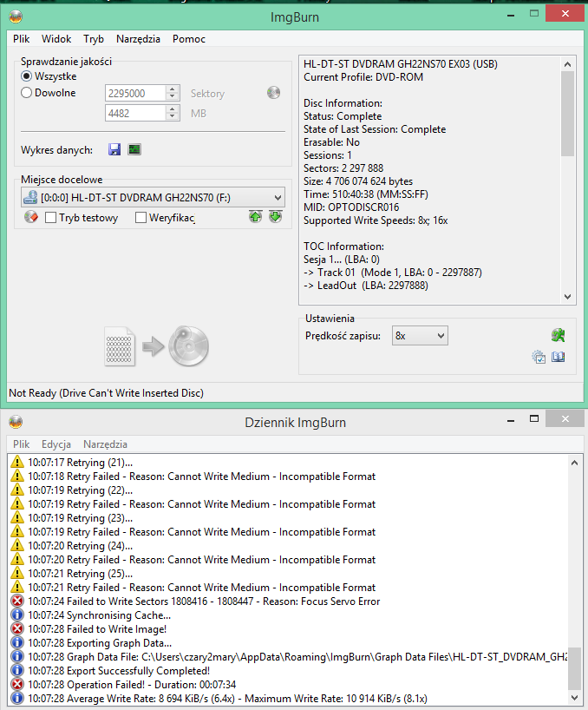Open the Narzędzia menu in ImgBurn window
588x710 pixels.
tap(139, 39)
